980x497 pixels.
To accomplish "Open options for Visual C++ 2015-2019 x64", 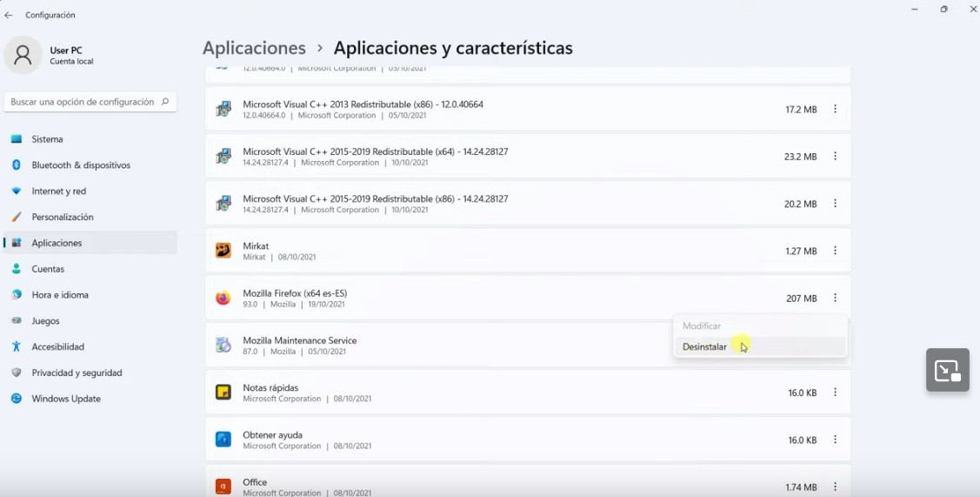I will click(835, 156).
